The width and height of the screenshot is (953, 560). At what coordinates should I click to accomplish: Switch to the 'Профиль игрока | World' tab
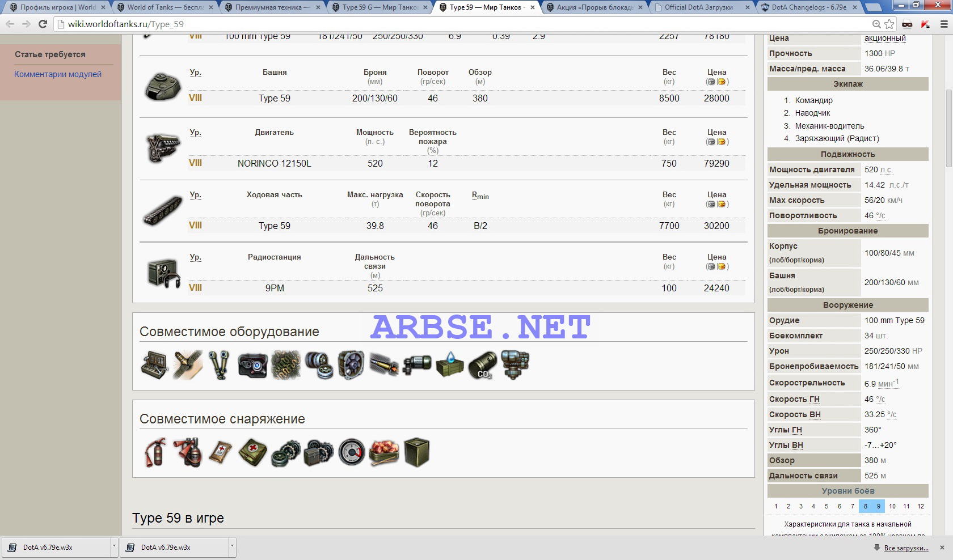click(x=58, y=7)
